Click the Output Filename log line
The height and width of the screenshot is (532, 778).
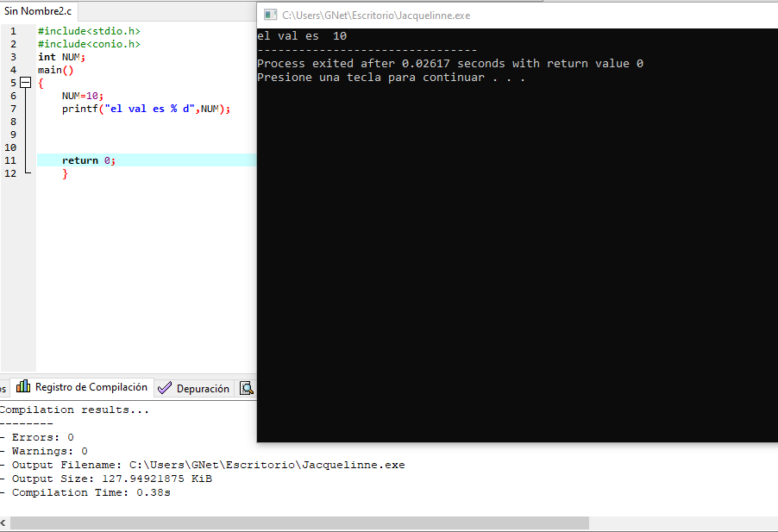coord(203,465)
